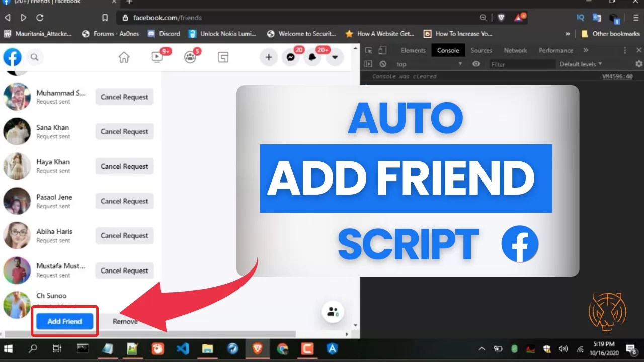Open the Notifications bell icon
Viewport: 644px width, 362px height.
[312, 57]
